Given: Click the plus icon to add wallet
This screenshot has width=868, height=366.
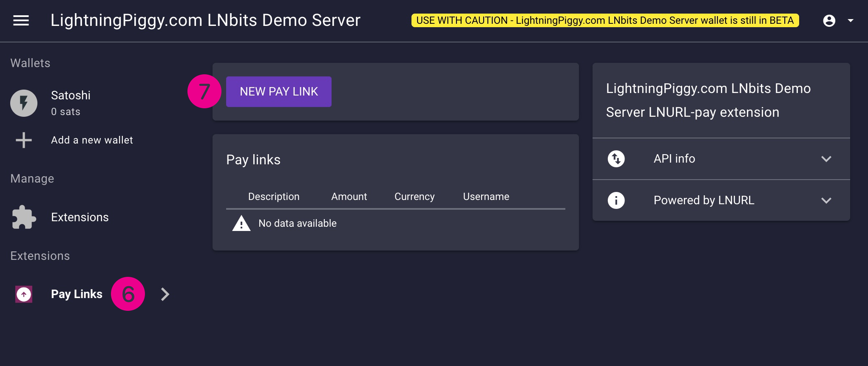Looking at the screenshot, I should [x=24, y=140].
